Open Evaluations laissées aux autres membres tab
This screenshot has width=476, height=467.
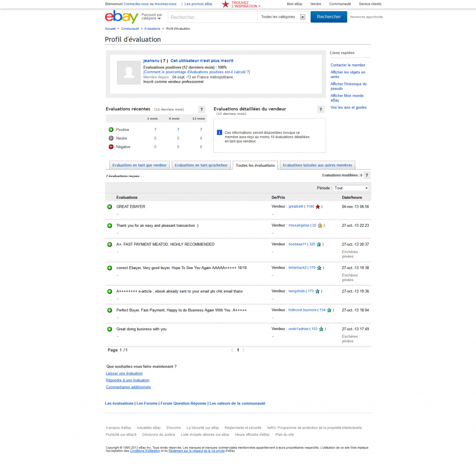[317, 165]
